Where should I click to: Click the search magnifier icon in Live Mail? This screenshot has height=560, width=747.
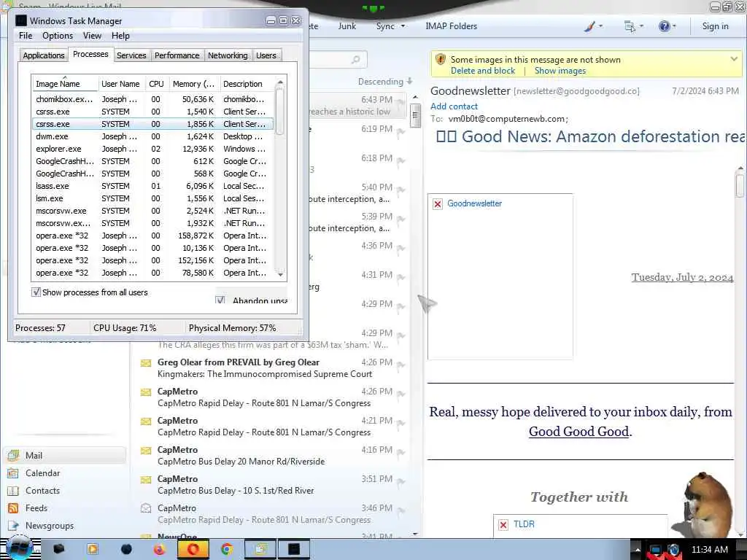(x=355, y=60)
